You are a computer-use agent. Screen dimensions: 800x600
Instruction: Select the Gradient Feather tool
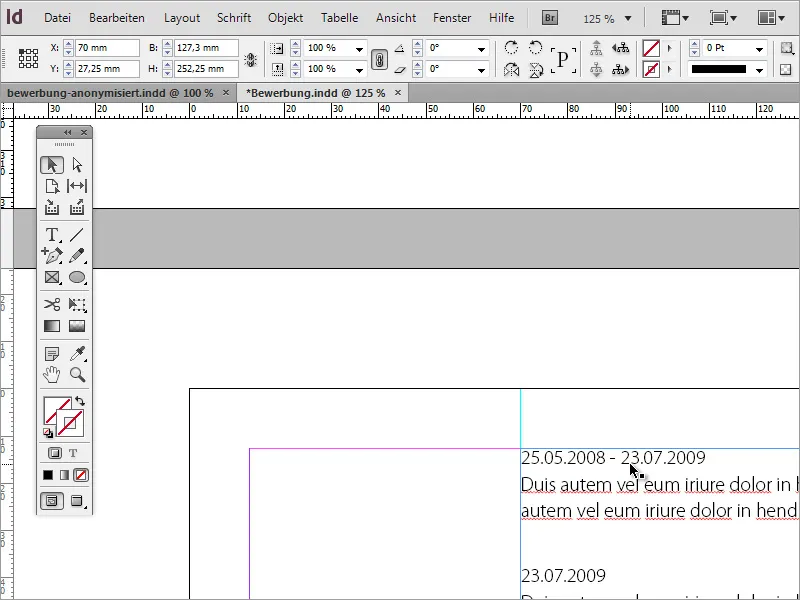pyautogui.click(x=77, y=326)
